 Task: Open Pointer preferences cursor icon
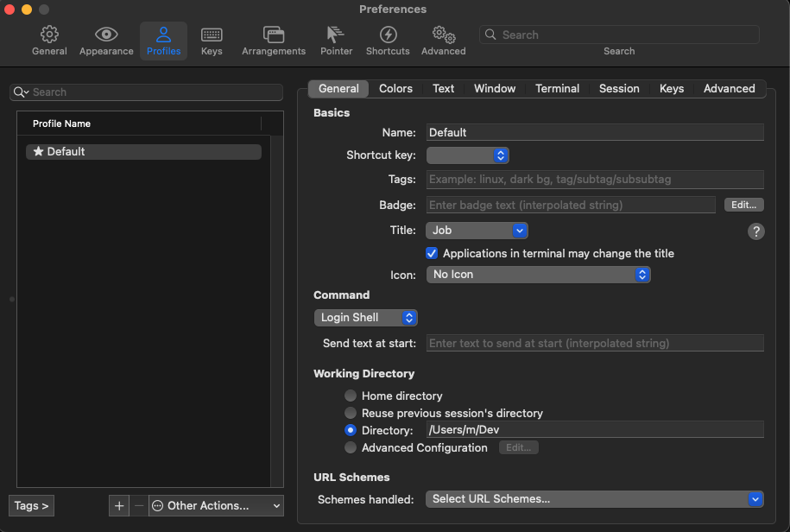pyautogui.click(x=335, y=35)
